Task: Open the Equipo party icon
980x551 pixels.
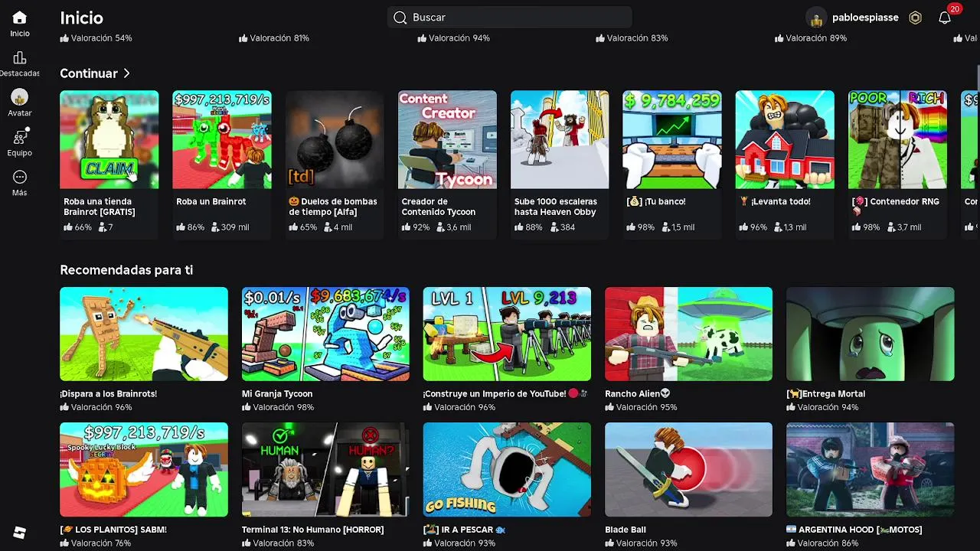Action: [x=20, y=137]
